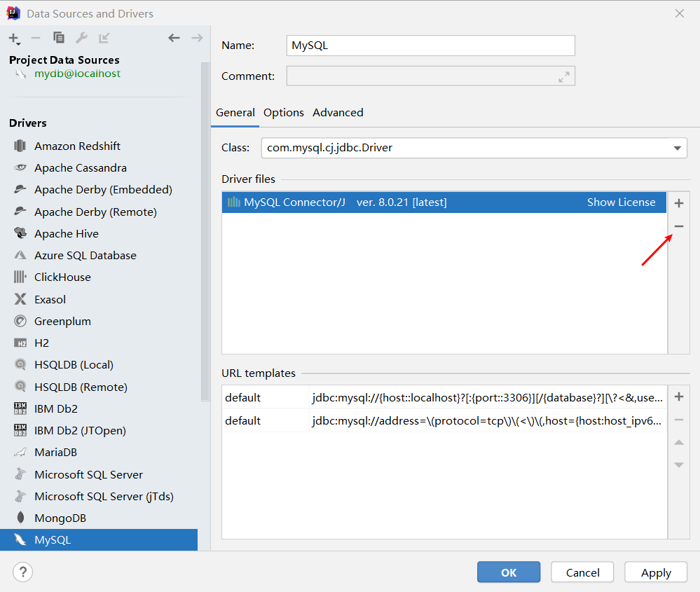
Task: Move URL template down
Action: pos(678,464)
